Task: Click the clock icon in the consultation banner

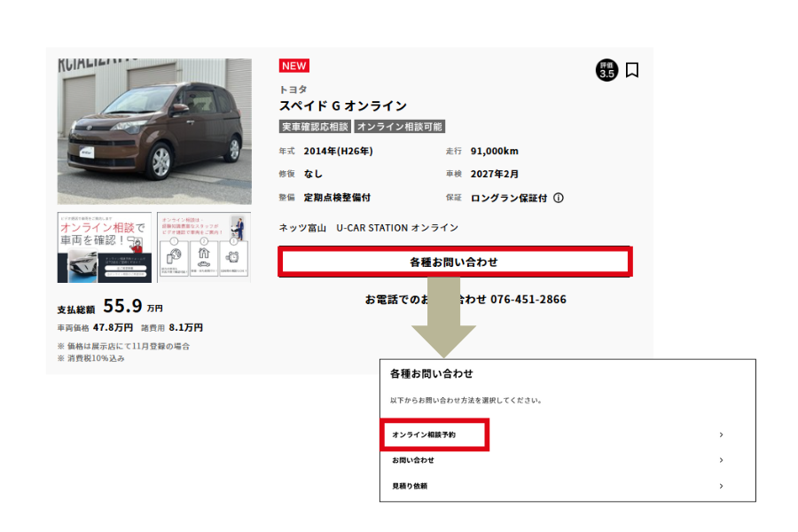Action: [x=233, y=256]
